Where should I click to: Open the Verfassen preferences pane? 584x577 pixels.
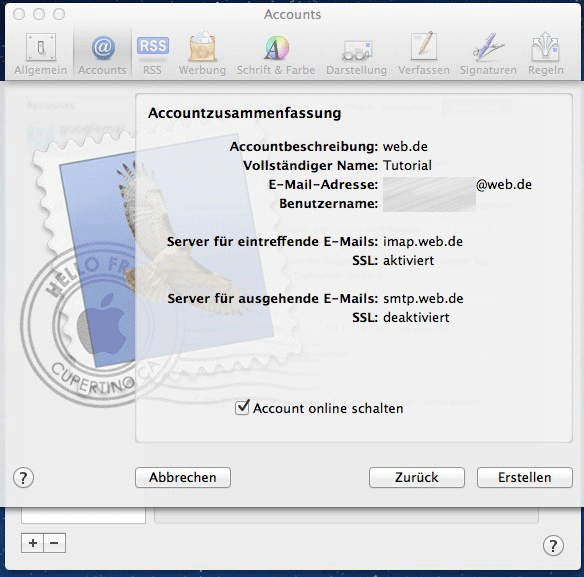[x=424, y=54]
